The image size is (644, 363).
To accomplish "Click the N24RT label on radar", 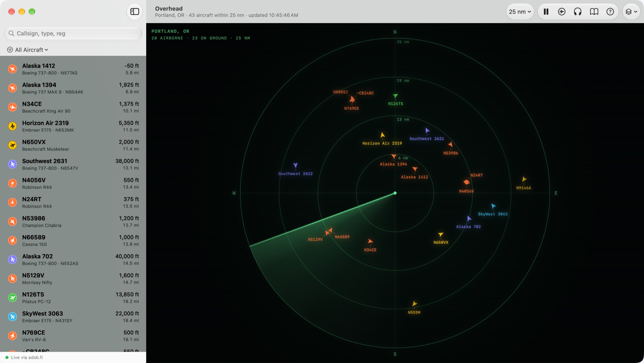I will coord(477,175).
